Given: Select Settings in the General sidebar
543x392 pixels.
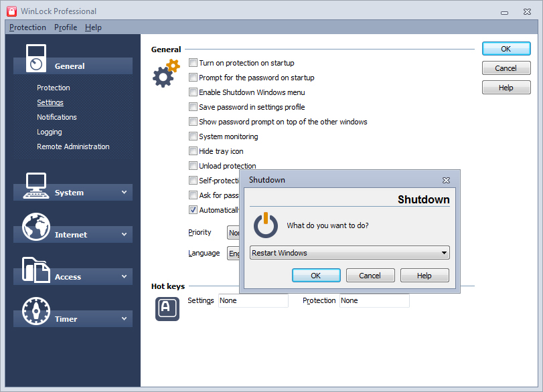Looking at the screenshot, I should (50, 102).
